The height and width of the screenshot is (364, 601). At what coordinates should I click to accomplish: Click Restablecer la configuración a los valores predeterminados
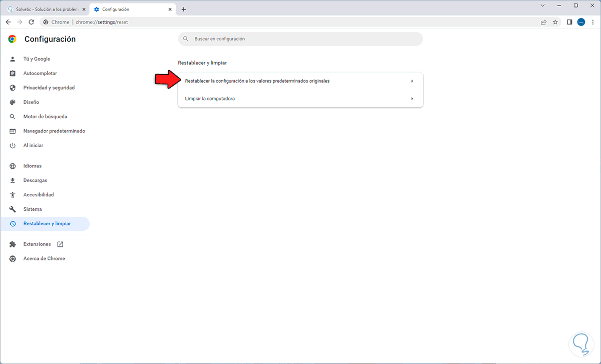pos(300,81)
